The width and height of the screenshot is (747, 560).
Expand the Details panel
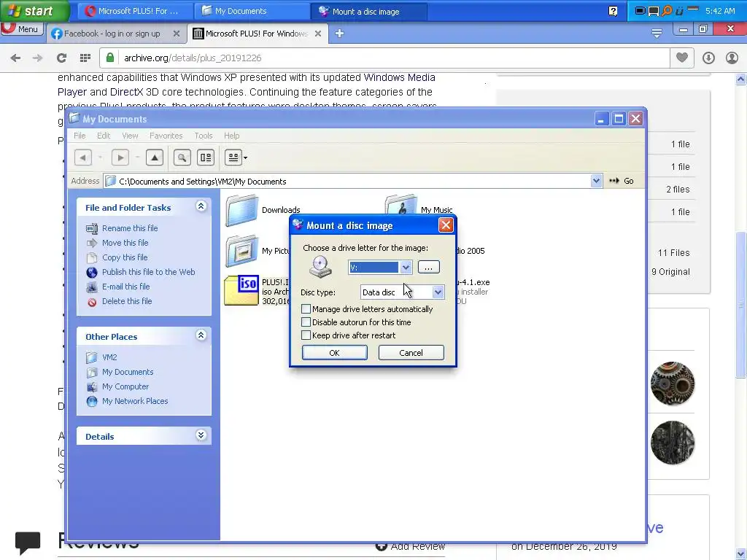point(201,435)
